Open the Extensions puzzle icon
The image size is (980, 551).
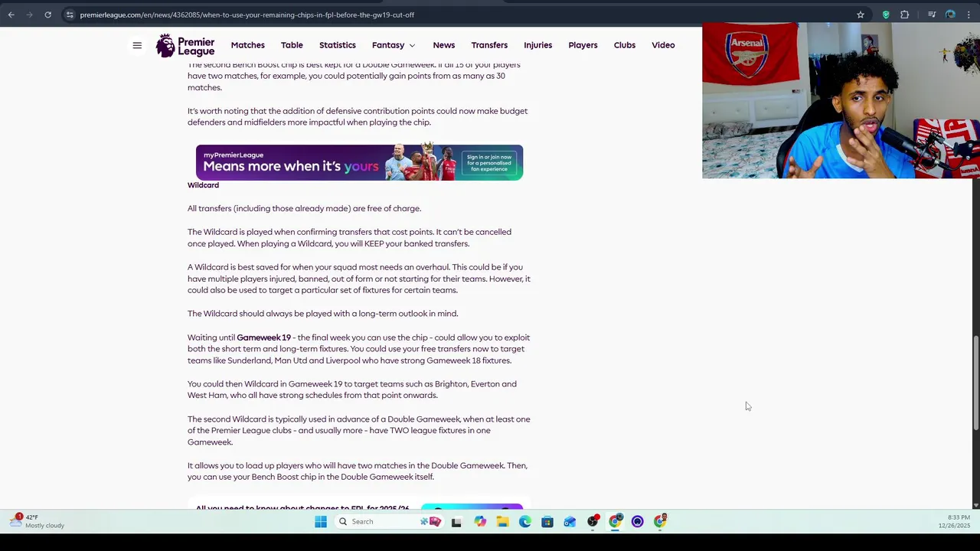[904, 15]
